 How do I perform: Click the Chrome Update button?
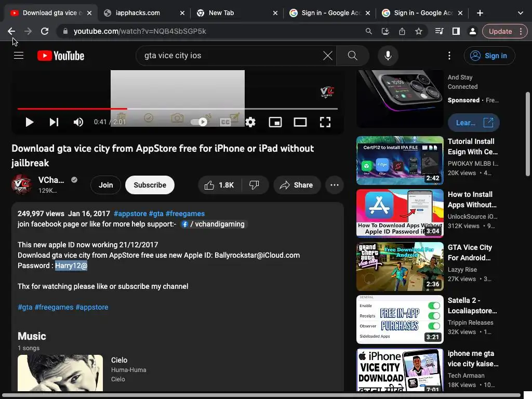[x=500, y=31]
